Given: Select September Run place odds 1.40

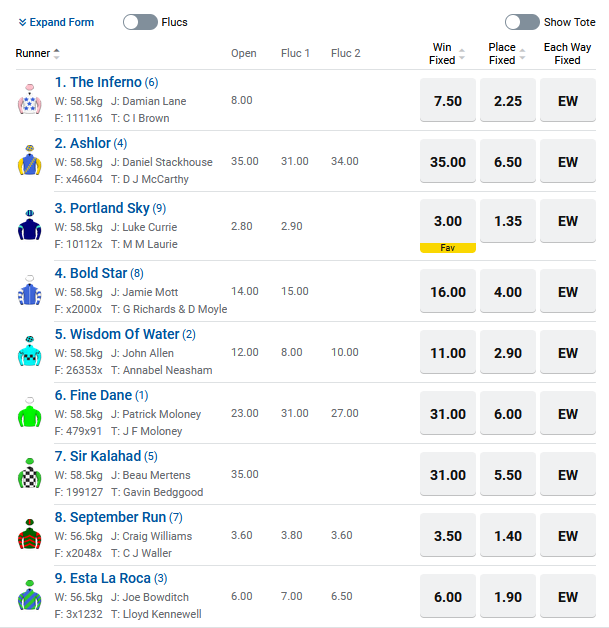Looking at the screenshot, I should (507, 536).
